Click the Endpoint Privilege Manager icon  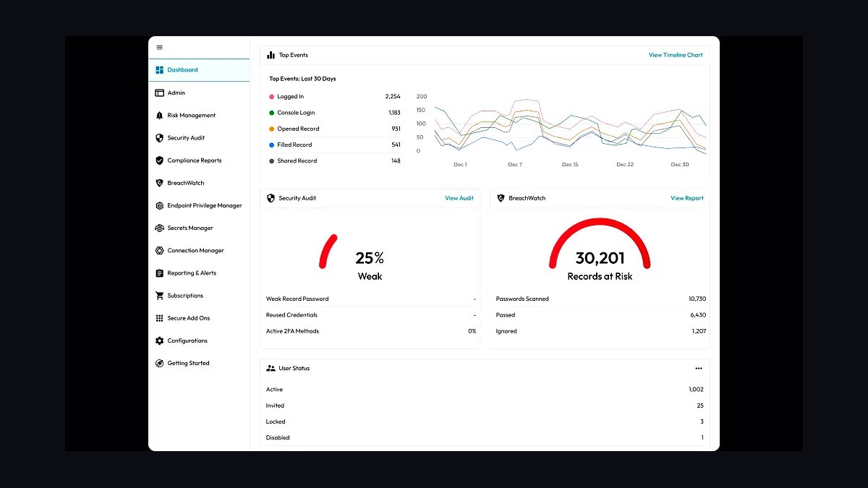(x=160, y=205)
